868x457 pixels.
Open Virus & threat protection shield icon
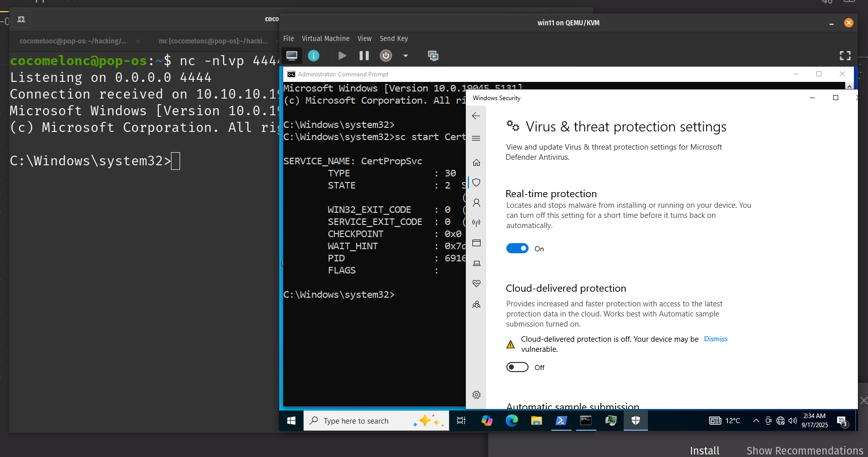click(x=476, y=182)
